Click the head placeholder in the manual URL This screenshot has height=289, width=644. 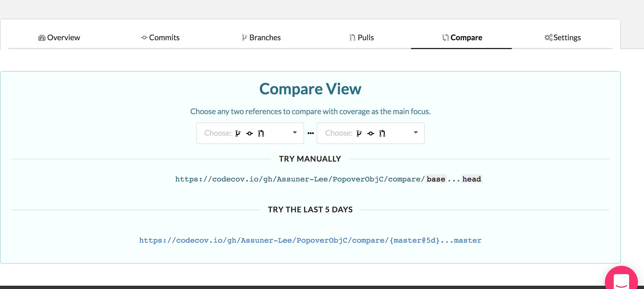(x=472, y=179)
